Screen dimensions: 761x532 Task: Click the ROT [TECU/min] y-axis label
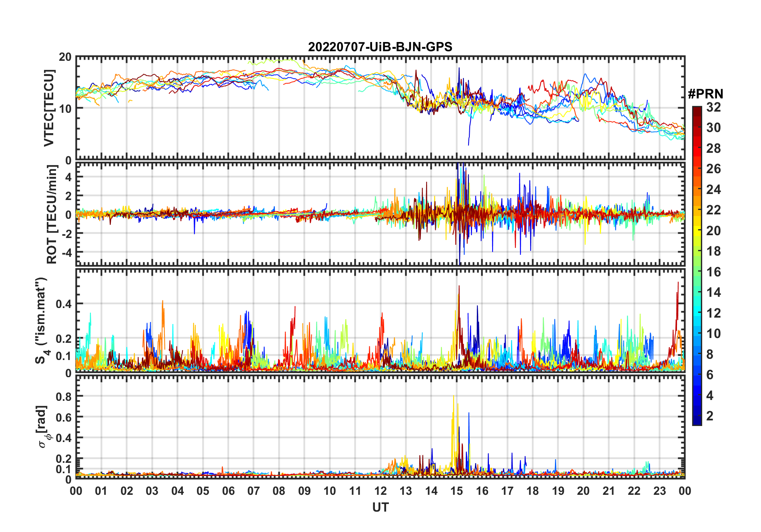click(x=52, y=214)
